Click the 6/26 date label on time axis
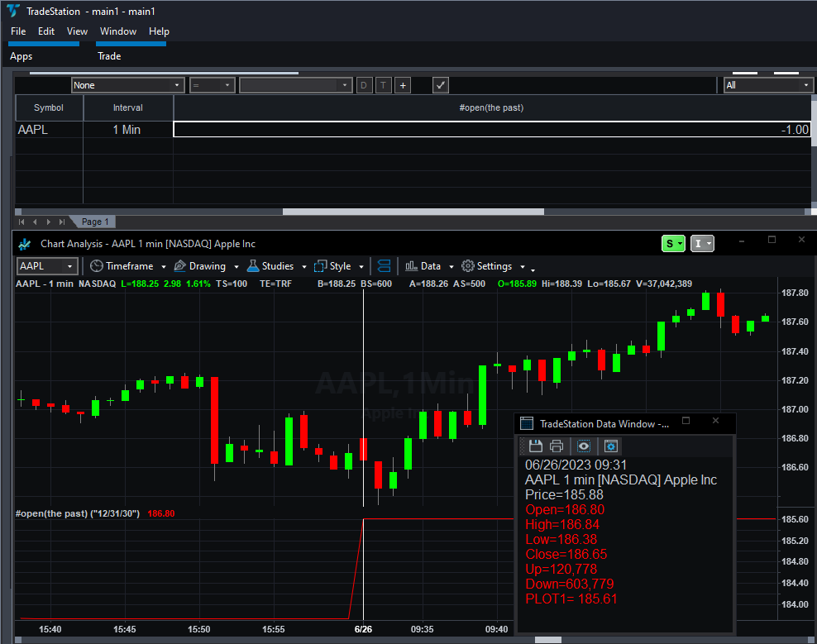Image resolution: width=817 pixels, height=644 pixels. [x=363, y=629]
